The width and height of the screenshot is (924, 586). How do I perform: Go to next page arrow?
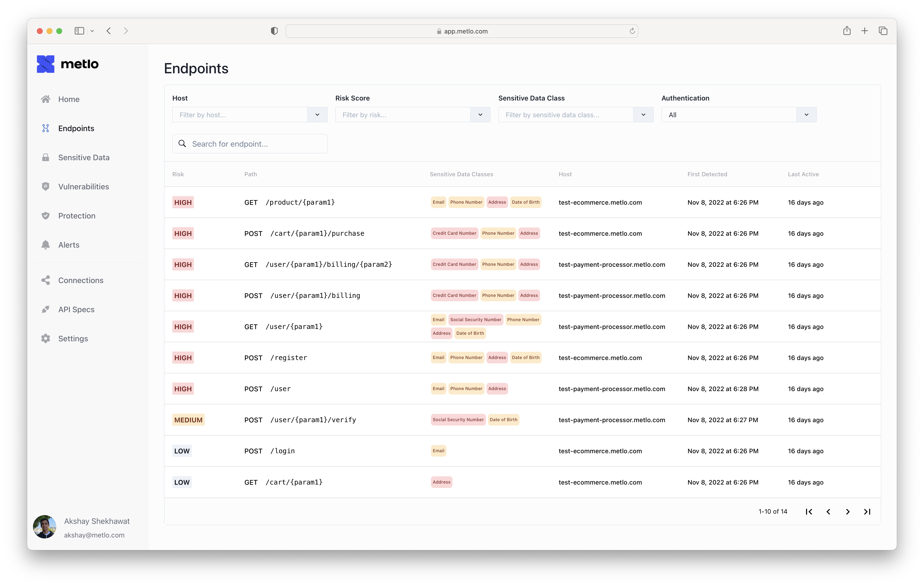tap(848, 511)
